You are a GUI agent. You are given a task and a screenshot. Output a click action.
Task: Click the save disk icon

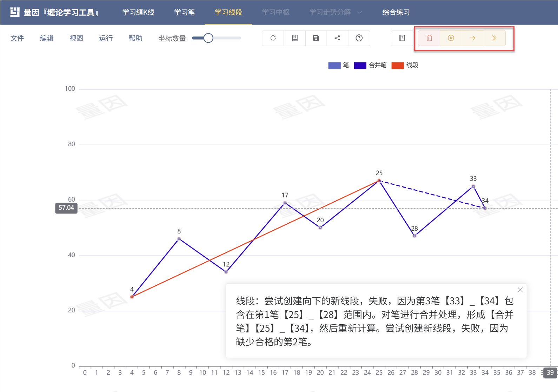(316, 38)
